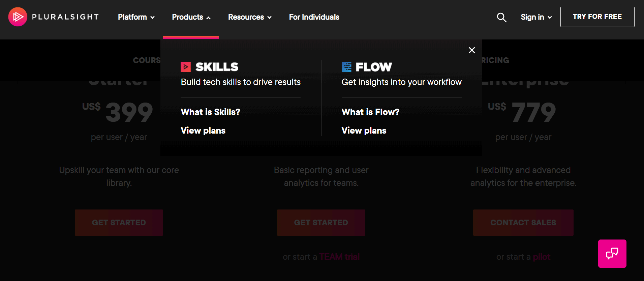Open the TEAM trial link
The width and height of the screenshot is (644, 281).
click(339, 257)
